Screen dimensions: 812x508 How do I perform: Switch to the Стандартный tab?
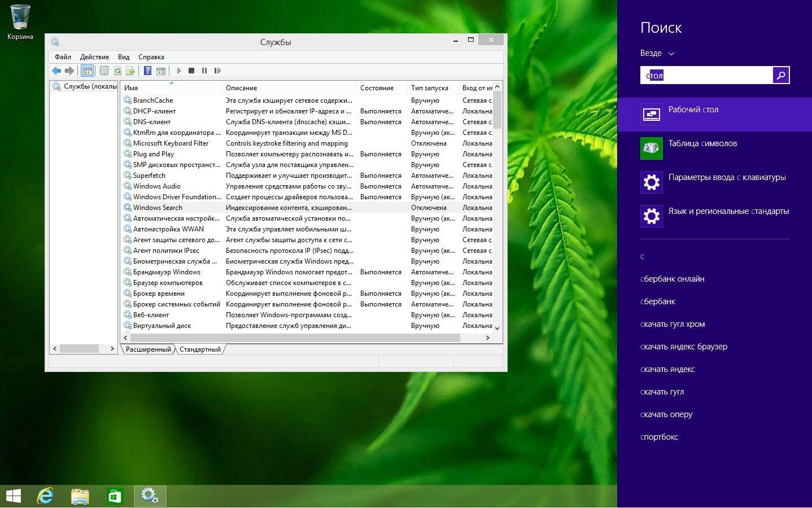click(200, 349)
